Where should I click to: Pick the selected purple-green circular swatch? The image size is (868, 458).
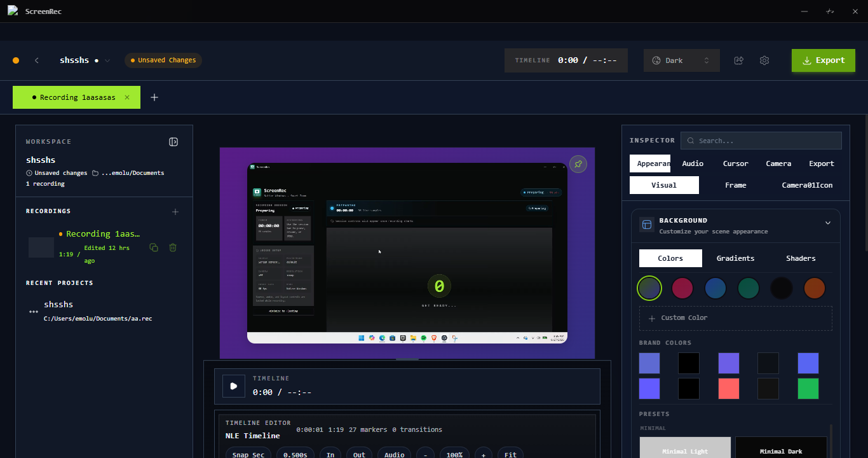649,288
